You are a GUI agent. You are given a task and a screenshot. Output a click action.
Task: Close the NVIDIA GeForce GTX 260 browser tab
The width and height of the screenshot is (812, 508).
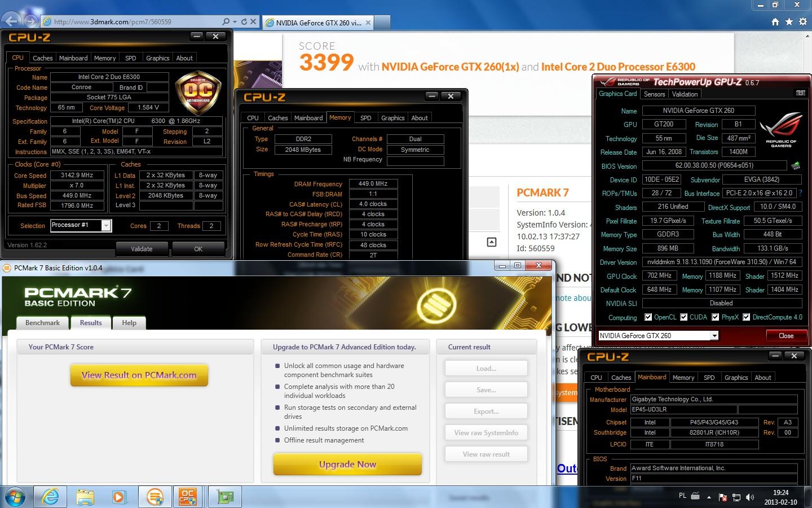(x=368, y=23)
